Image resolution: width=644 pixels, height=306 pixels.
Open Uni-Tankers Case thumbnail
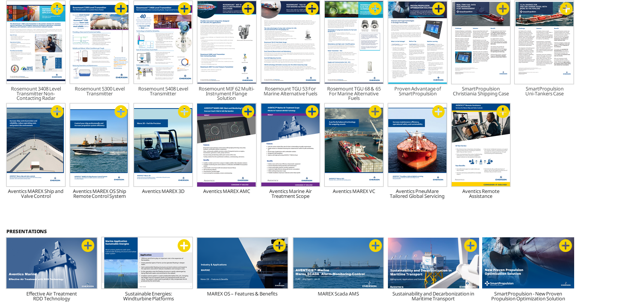[x=544, y=42]
